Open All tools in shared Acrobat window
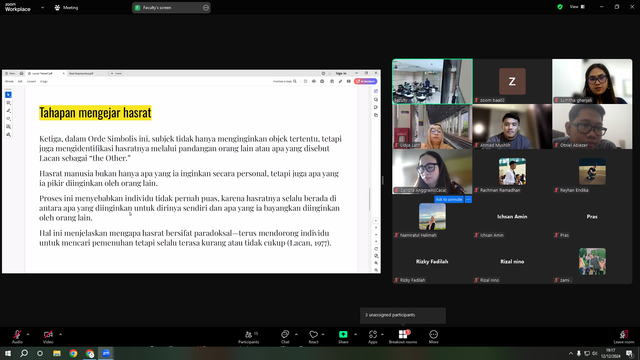 tap(9, 81)
